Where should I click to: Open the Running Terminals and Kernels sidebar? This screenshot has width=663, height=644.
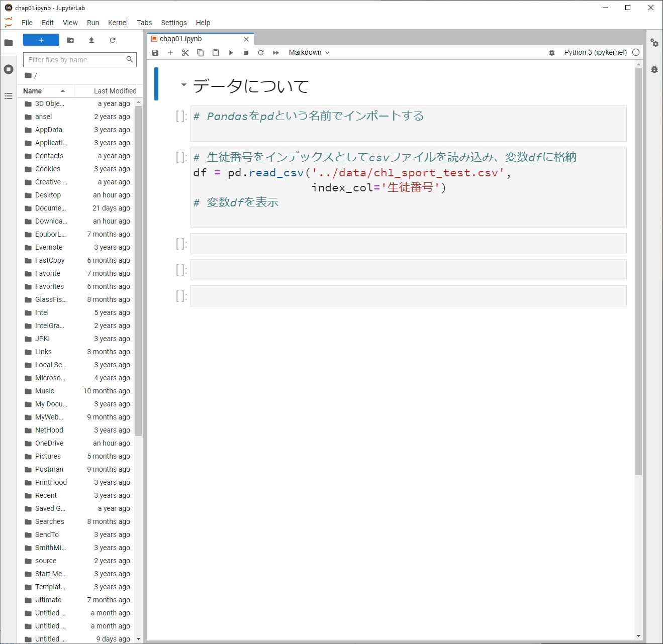9,69
